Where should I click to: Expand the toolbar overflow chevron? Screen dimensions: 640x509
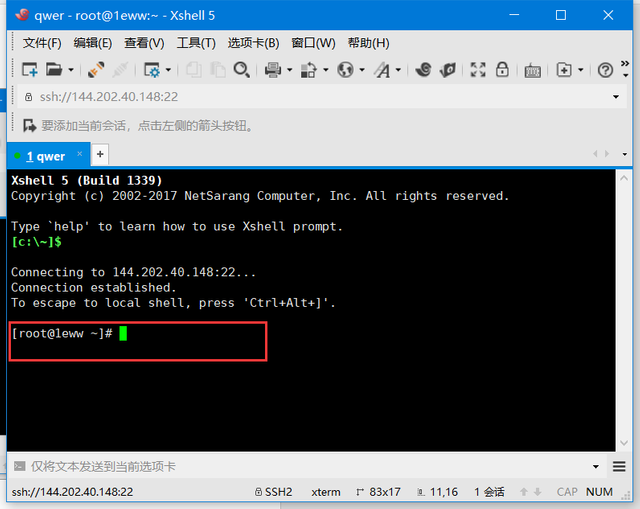[625, 64]
